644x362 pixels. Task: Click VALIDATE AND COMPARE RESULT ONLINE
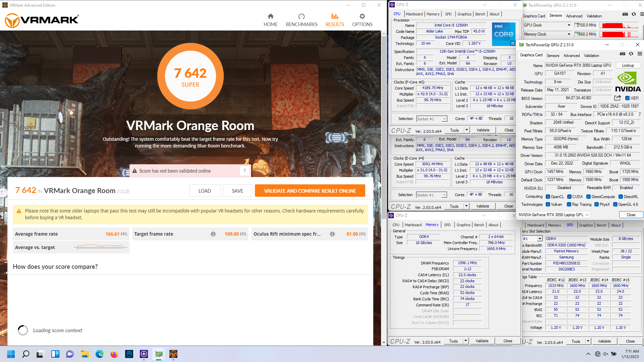(310, 191)
